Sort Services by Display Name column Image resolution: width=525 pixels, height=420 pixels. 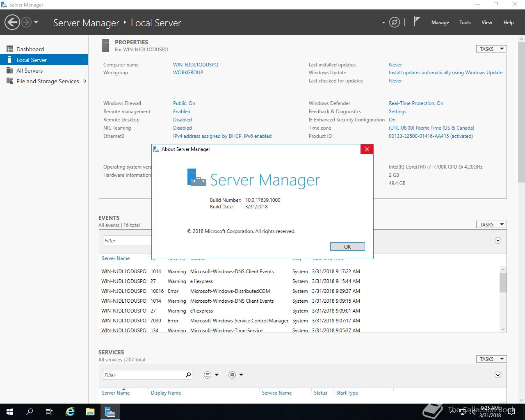coord(166,393)
